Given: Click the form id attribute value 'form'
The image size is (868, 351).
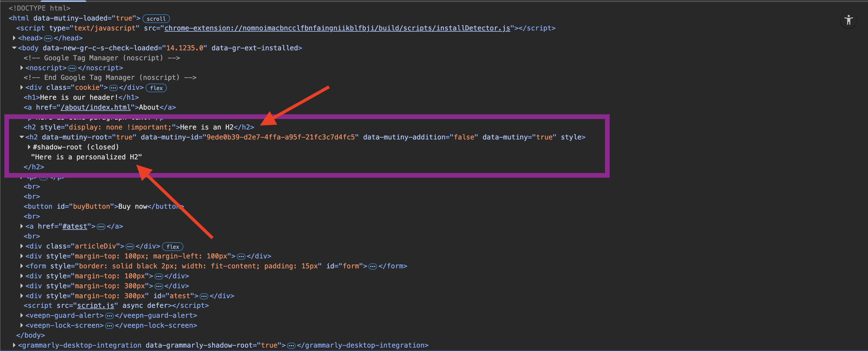Looking at the screenshot, I should pyautogui.click(x=351, y=266).
